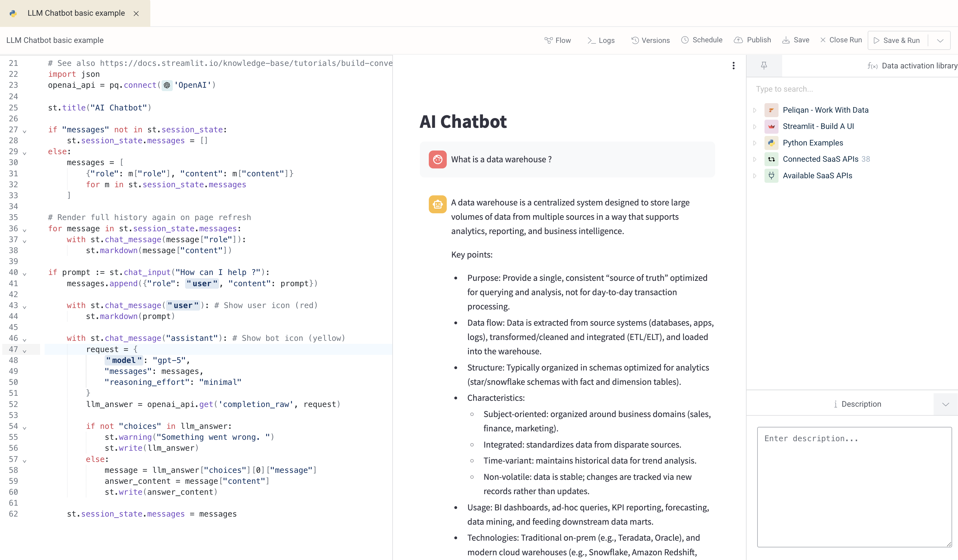Click the Available SaaS APIs plug icon

point(771,175)
